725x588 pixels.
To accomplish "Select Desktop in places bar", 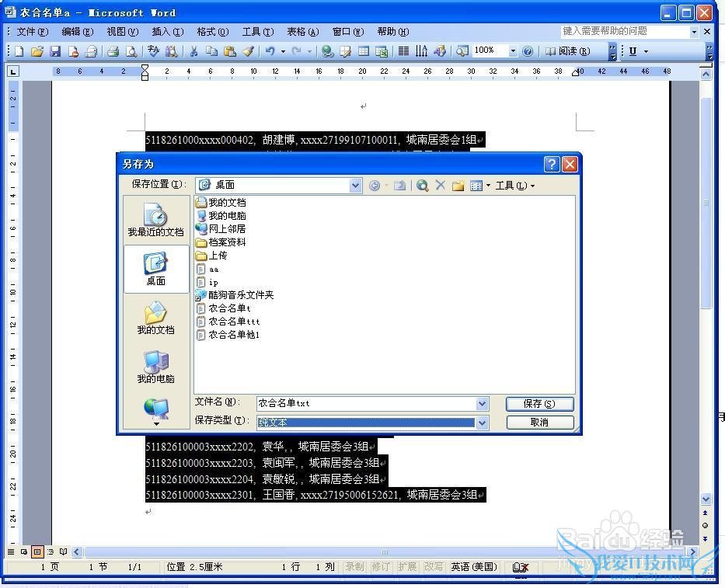I will click(x=156, y=269).
